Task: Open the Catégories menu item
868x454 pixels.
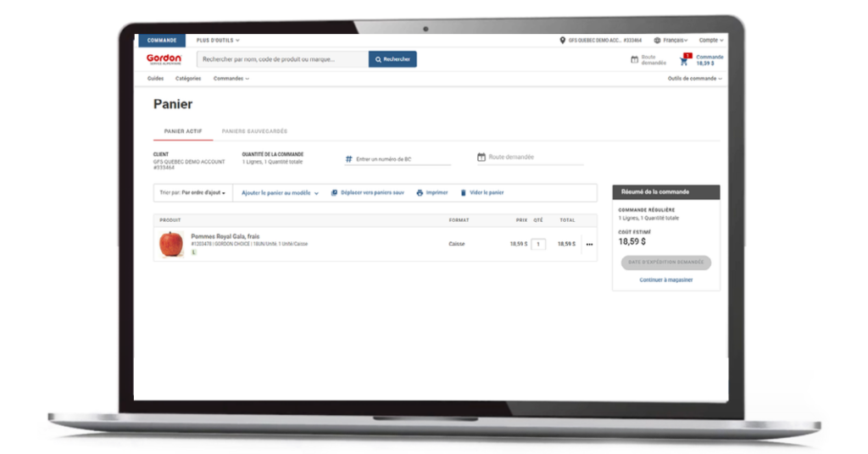Action: (188, 79)
